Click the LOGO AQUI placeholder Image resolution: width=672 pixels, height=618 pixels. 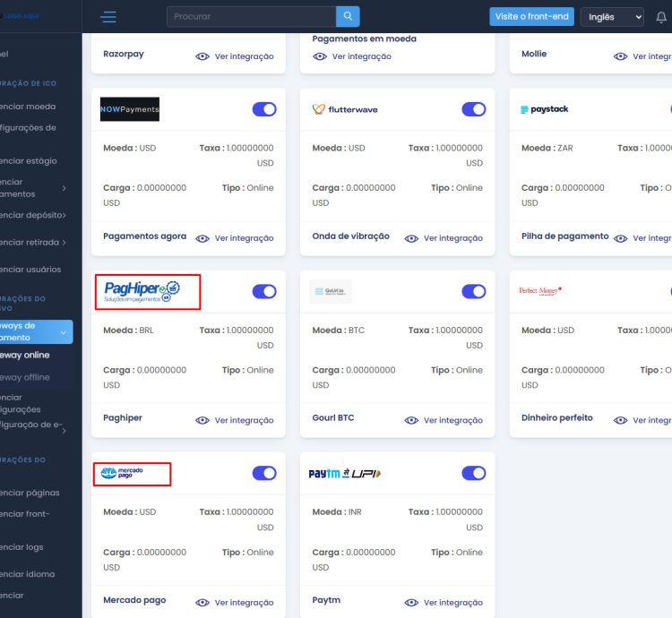click(20, 16)
